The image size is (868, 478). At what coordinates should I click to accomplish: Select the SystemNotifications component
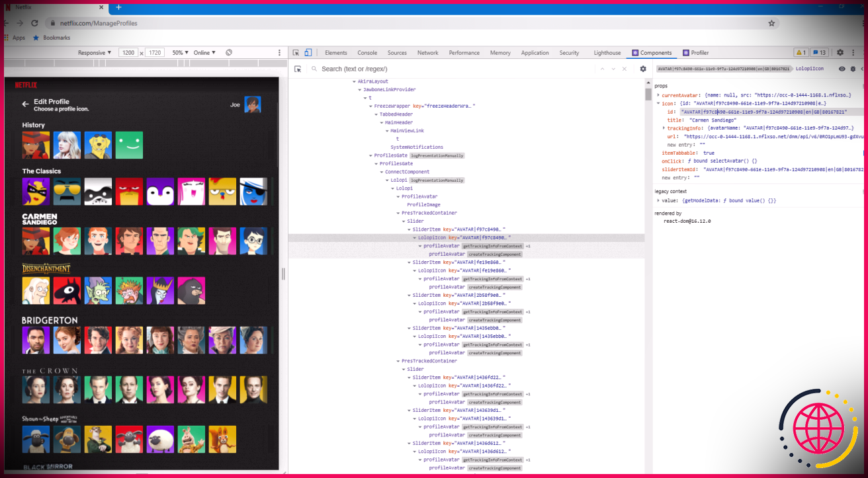point(417,147)
